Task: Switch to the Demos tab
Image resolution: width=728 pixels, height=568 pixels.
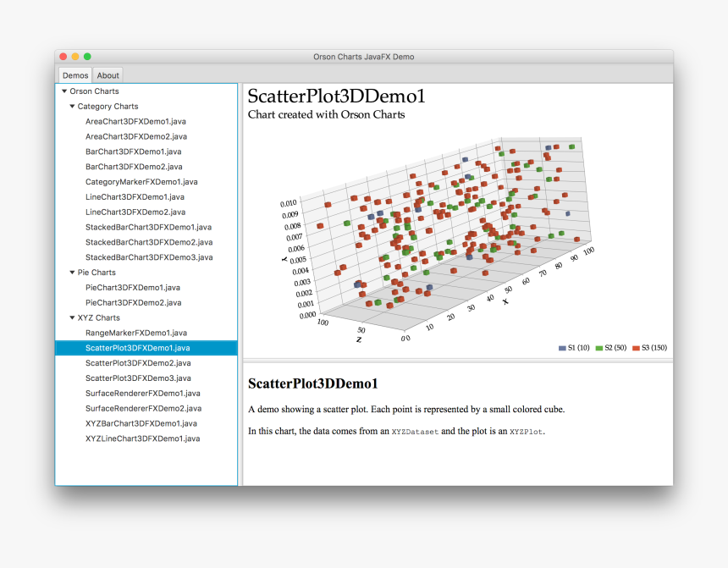Action: [75, 75]
